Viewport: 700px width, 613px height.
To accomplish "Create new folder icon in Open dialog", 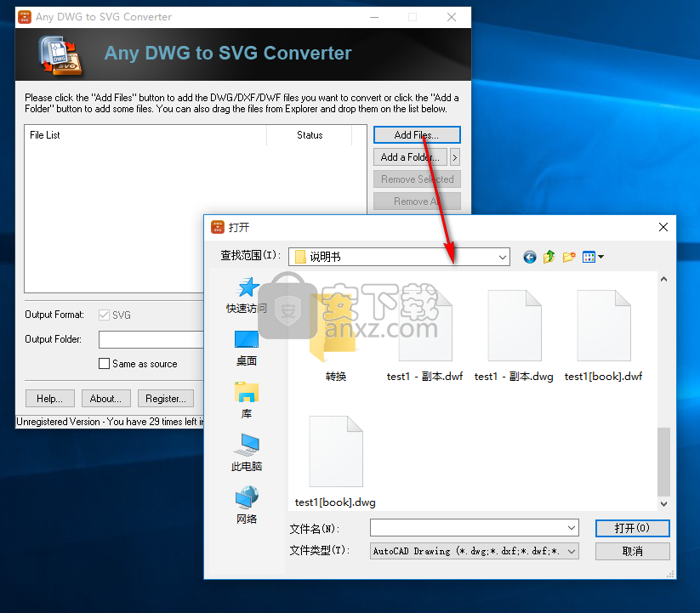I will click(569, 257).
